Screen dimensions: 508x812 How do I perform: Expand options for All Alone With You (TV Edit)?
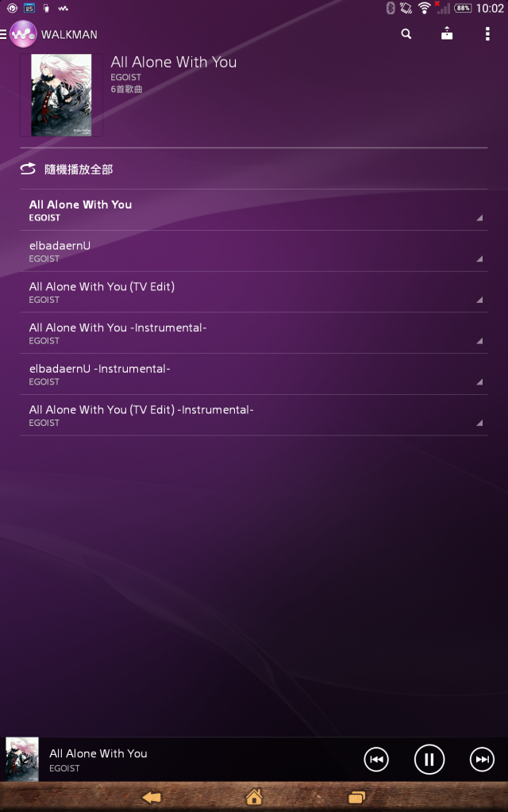pos(479,300)
